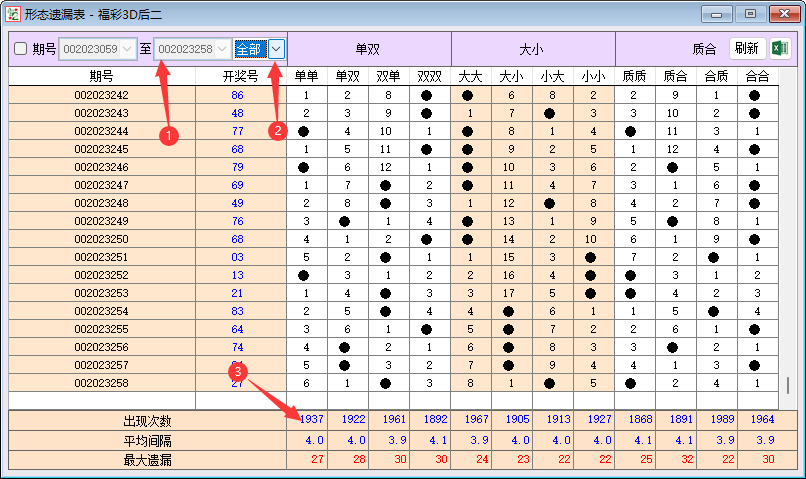Click the 开奖号 column header
This screenshot has height=479, width=806.
point(240,76)
